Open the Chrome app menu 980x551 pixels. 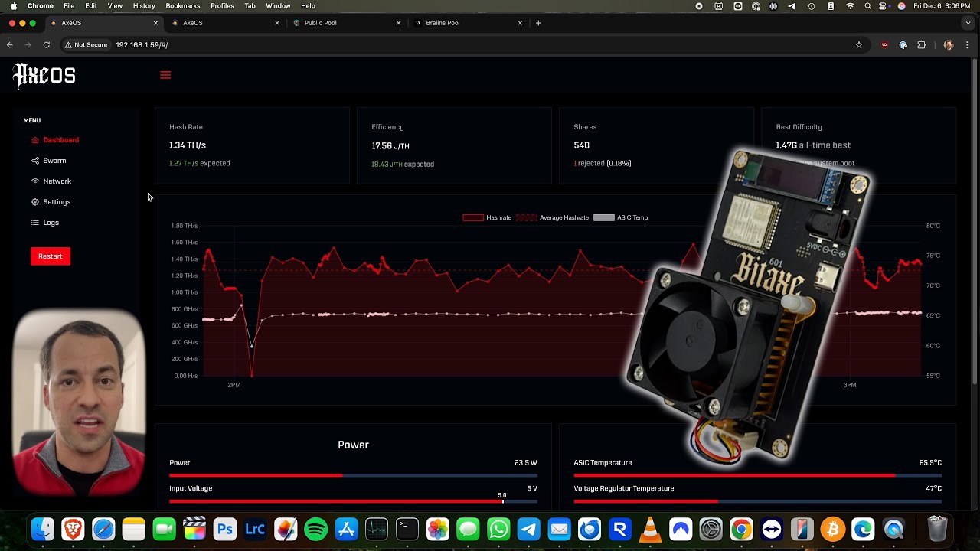(x=41, y=6)
